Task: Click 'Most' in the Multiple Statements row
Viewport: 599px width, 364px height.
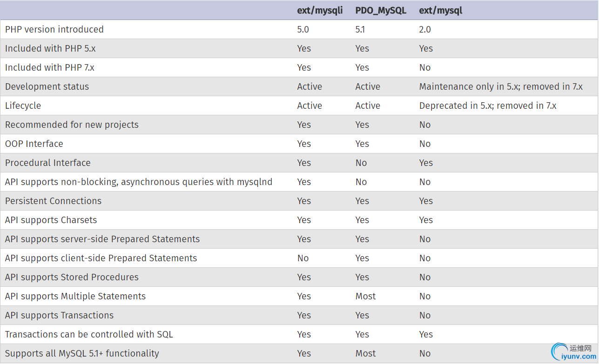Action: pyautogui.click(x=365, y=296)
